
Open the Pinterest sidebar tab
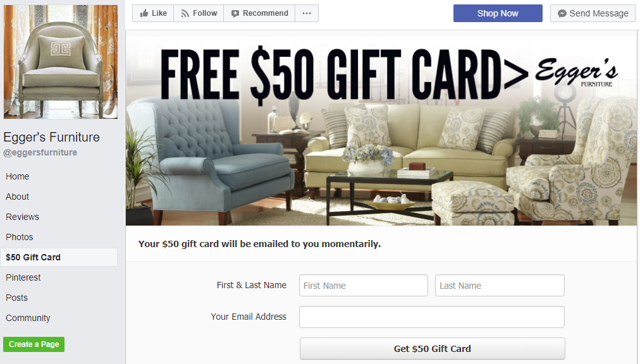click(23, 277)
